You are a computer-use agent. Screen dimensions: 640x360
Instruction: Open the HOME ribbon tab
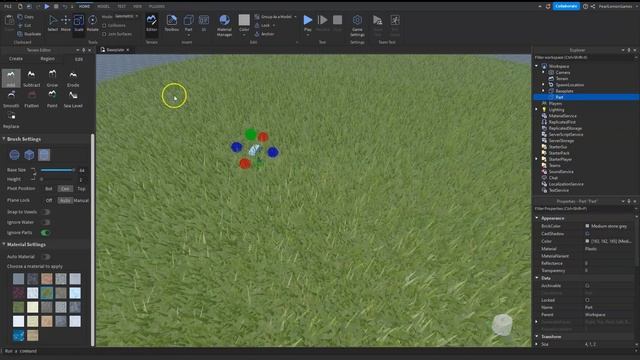pos(84,7)
